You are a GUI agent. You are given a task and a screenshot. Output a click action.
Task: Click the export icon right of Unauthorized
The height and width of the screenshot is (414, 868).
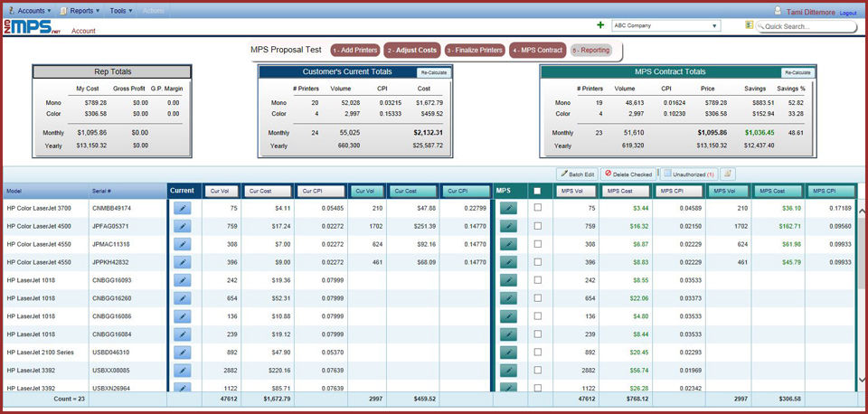click(x=728, y=173)
